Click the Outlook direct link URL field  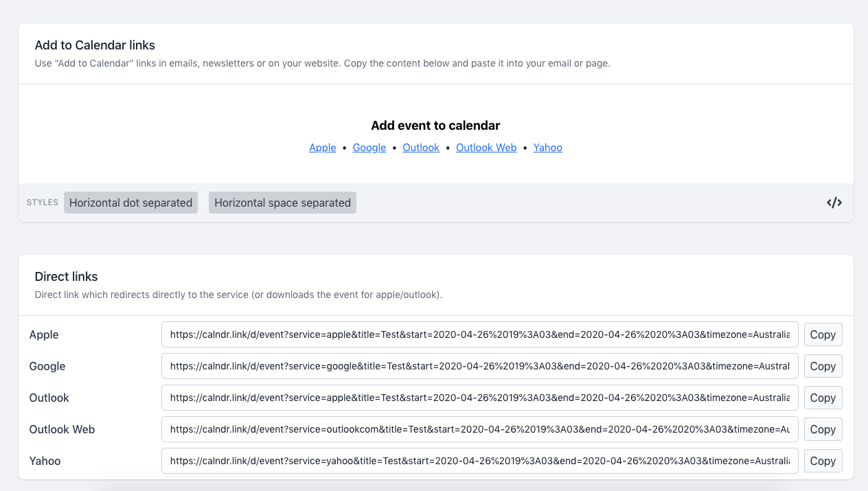(x=479, y=398)
